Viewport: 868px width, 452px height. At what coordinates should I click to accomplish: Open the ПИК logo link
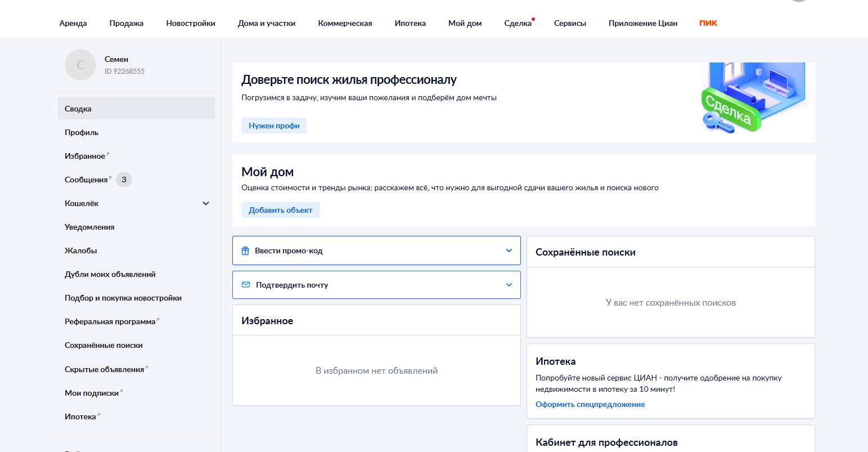[x=708, y=23]
